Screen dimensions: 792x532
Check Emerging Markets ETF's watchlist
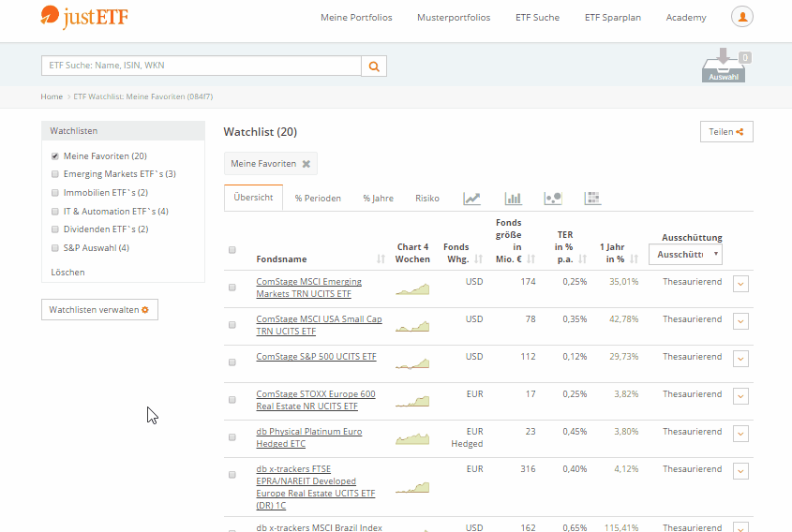coord(55,174)
